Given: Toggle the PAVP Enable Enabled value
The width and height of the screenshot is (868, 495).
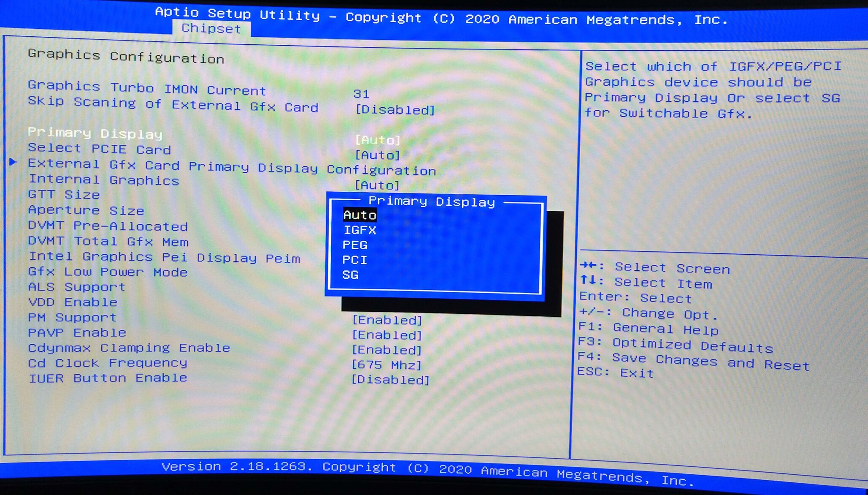Looking at the screenshot, I should coord(387,335).
